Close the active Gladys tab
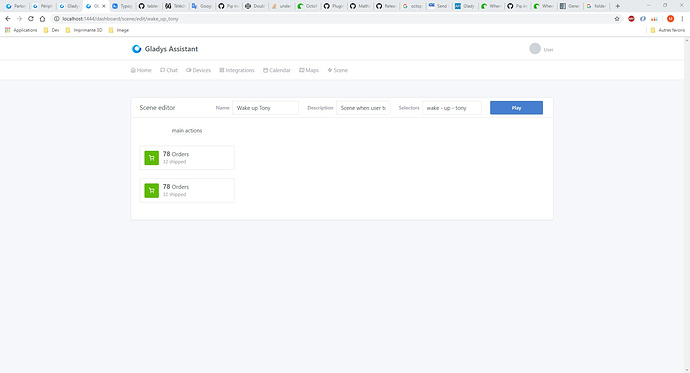The height and width of the screenshot is (373, 690). (104, 6)
